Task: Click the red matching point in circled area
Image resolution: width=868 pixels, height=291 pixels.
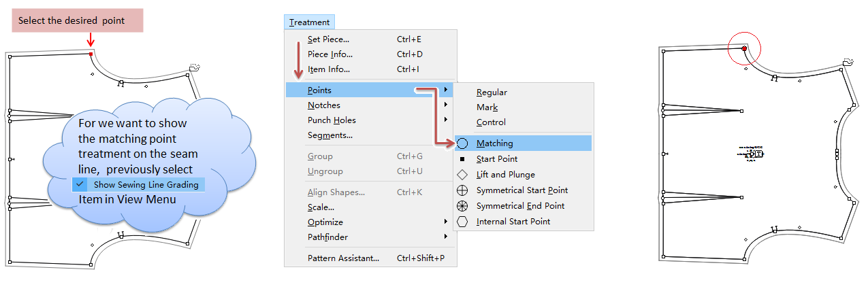Action: [744, 49]
